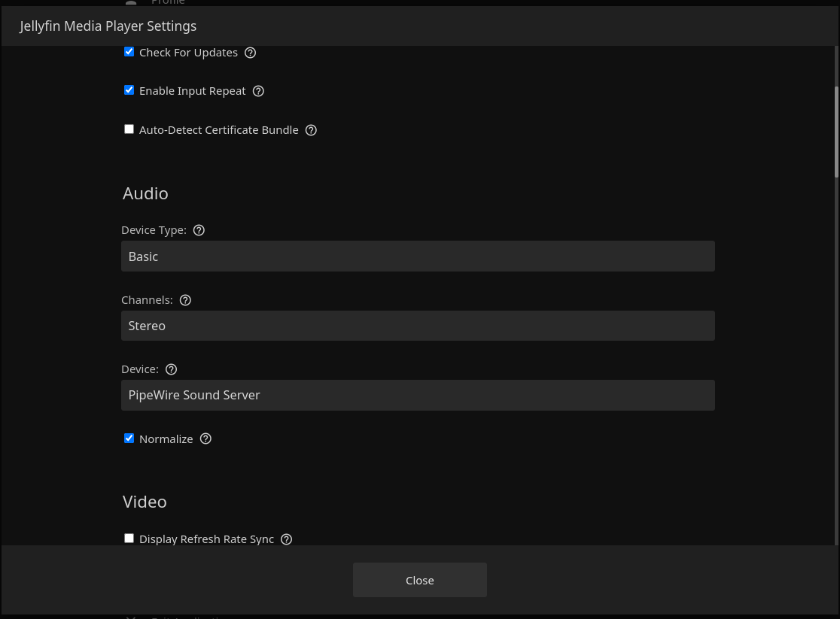The image size is (840, 619).
Task: Disable the Enable Input Repeat checkbox
Action: point(129,90)
